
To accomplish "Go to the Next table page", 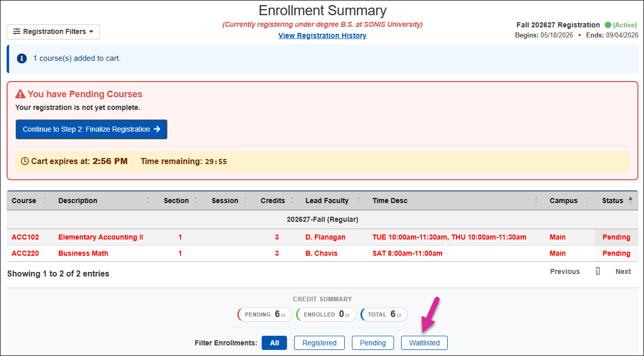I will (623, 271).
